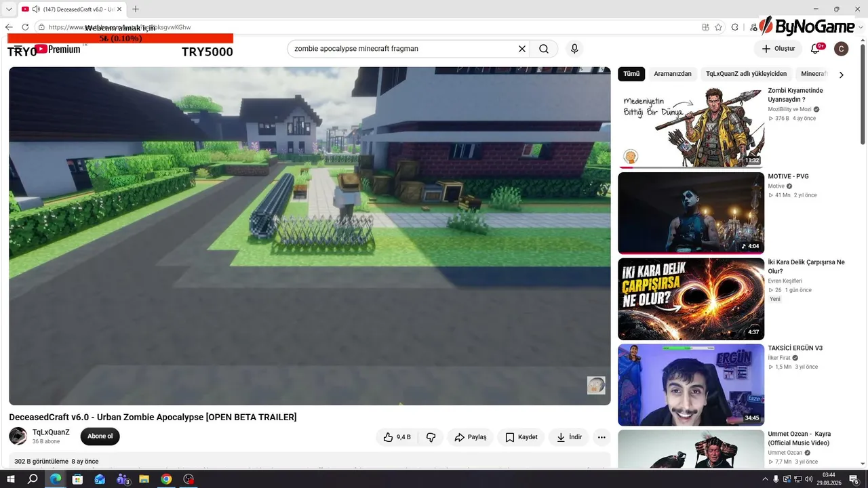Click the İki Kara Delik Çarpışırsa Ne Olur? title

(x=806, y=266)
